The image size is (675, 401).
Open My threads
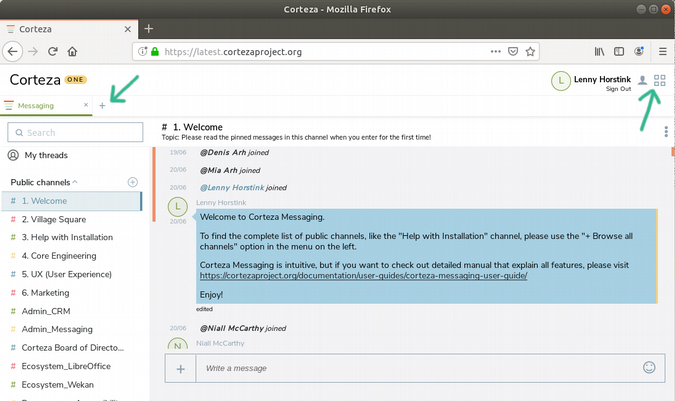pos(44,155)
